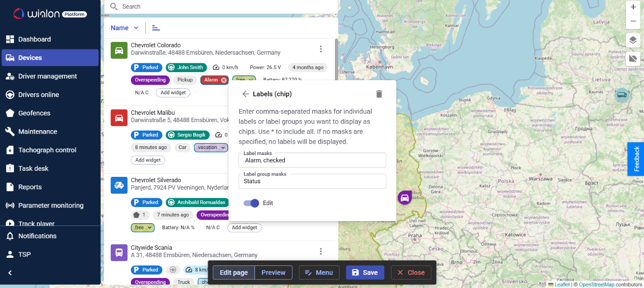The height and width of the screenshot is (288, 644).
Task: Click Add widget under Chevrolet Malibu
Action: coord(148,160)
